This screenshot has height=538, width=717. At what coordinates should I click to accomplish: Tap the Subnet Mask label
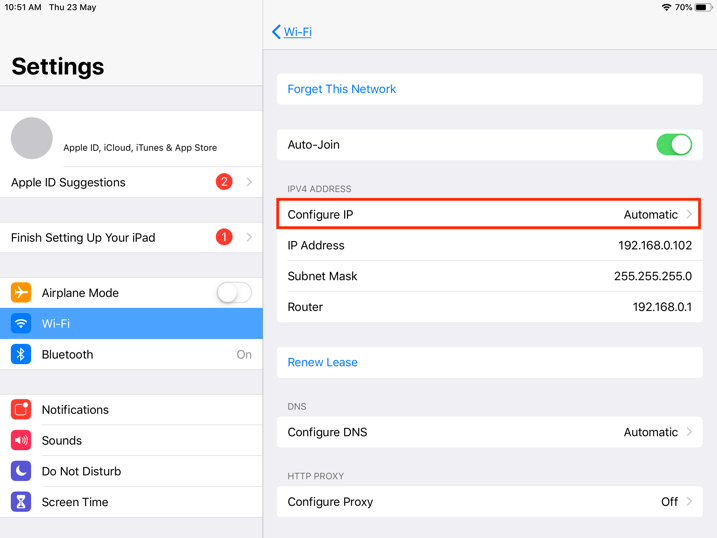322,276
